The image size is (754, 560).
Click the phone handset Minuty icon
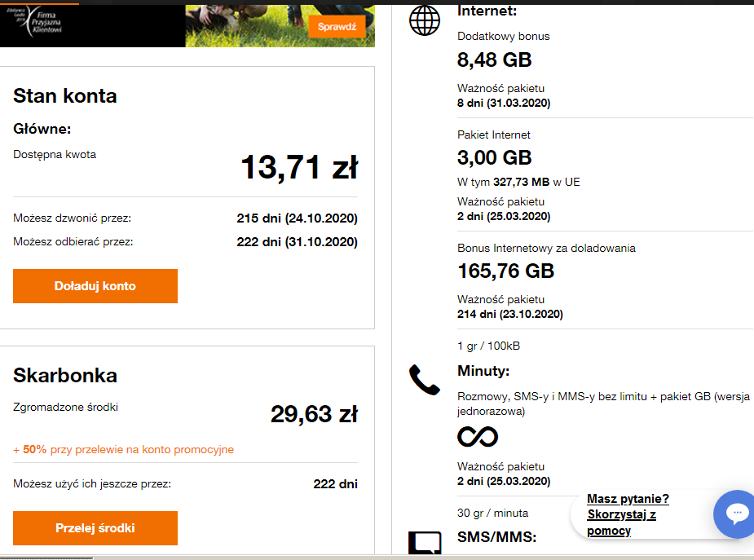(424, 380)
